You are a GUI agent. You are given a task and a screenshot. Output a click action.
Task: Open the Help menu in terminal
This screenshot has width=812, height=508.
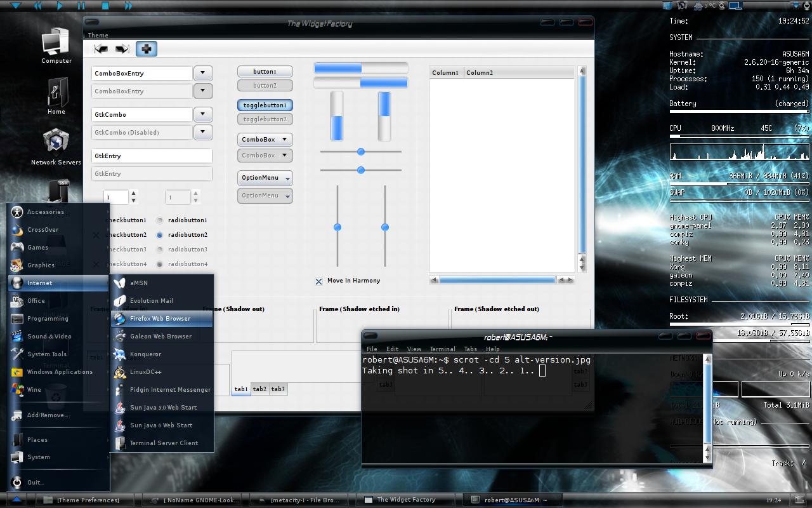click(493, 349)
